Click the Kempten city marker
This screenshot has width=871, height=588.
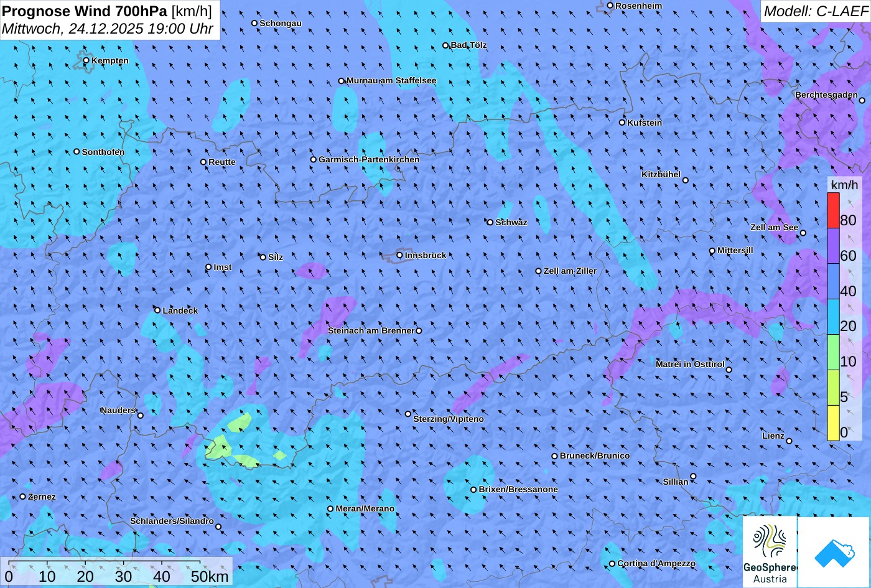click(86, 60)
